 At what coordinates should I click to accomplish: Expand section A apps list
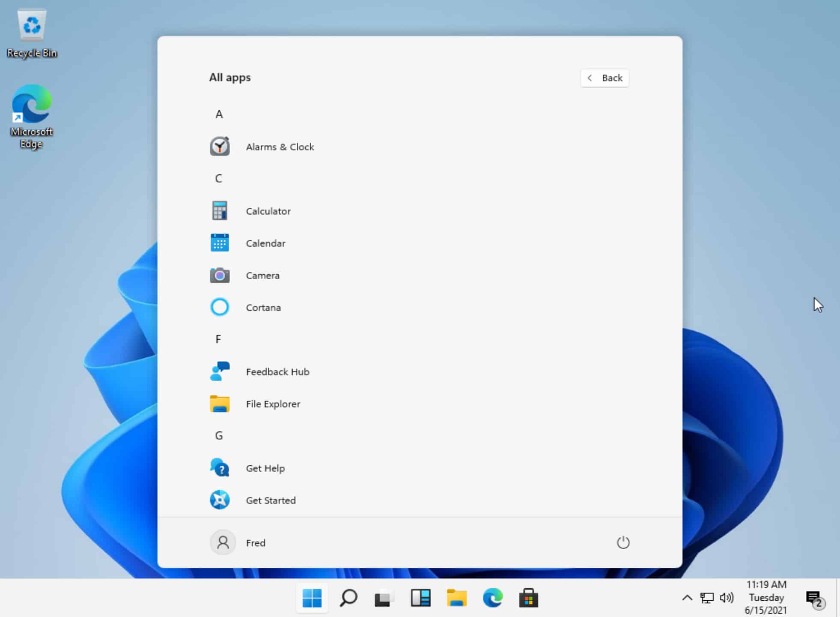point(219,114)
